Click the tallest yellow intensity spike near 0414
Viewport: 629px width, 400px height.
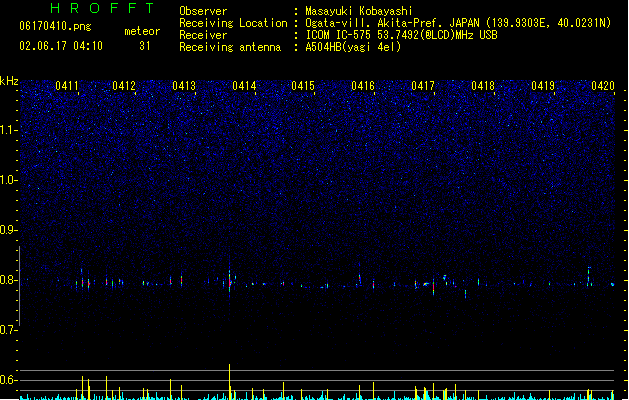(229, 381)
